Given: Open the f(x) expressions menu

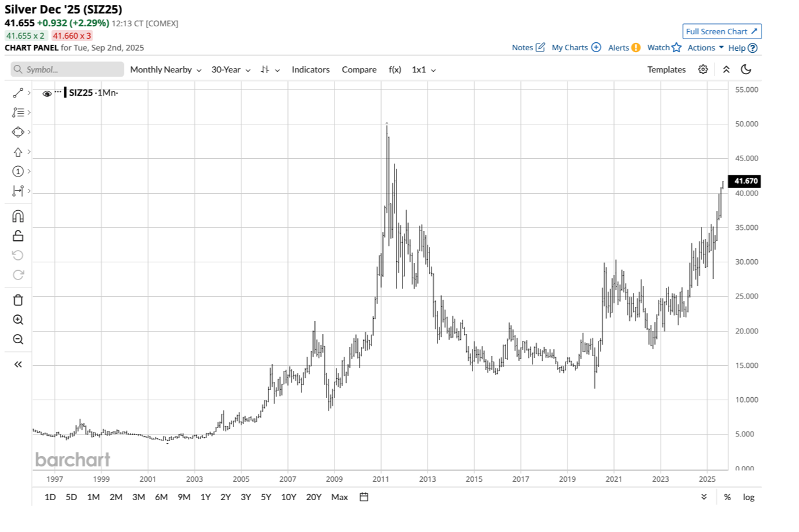Looking at the screenshot, I should pos(395,69).
